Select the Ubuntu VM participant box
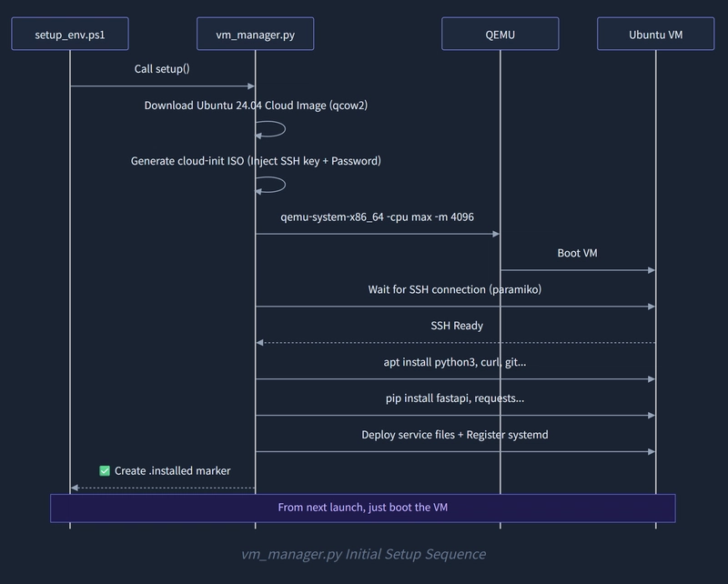 [655, 34]
